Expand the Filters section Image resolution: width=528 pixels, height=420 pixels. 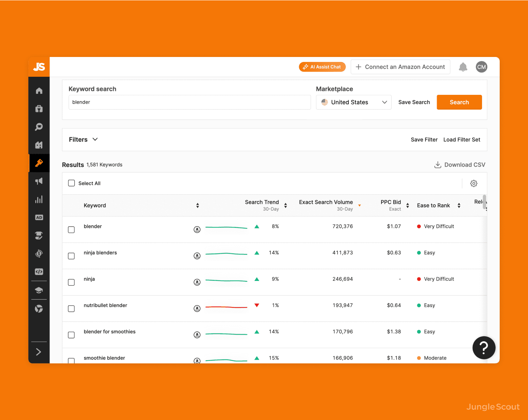coord(83,139)
